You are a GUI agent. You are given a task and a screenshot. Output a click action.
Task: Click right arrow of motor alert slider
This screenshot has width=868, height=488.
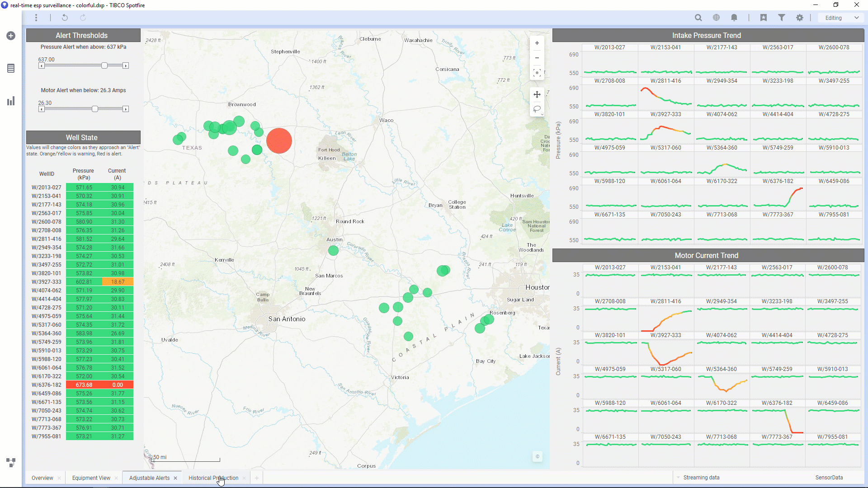pos(126,109)
